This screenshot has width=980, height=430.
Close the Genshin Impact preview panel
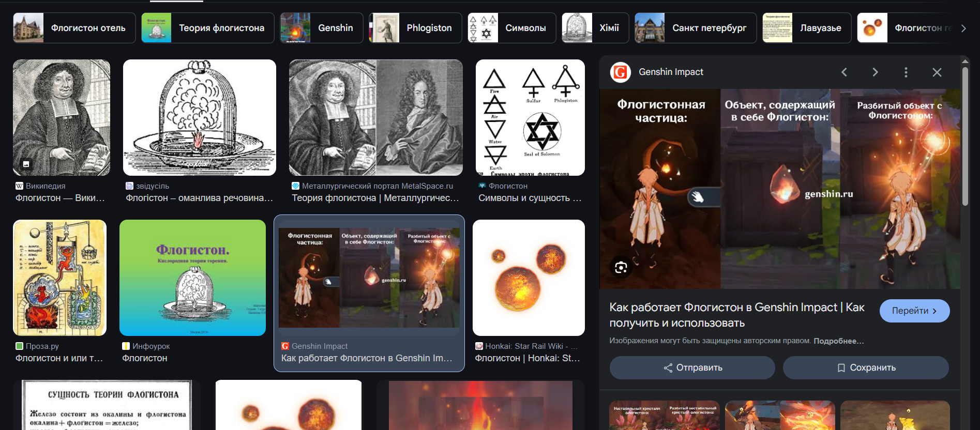[937, 72]
